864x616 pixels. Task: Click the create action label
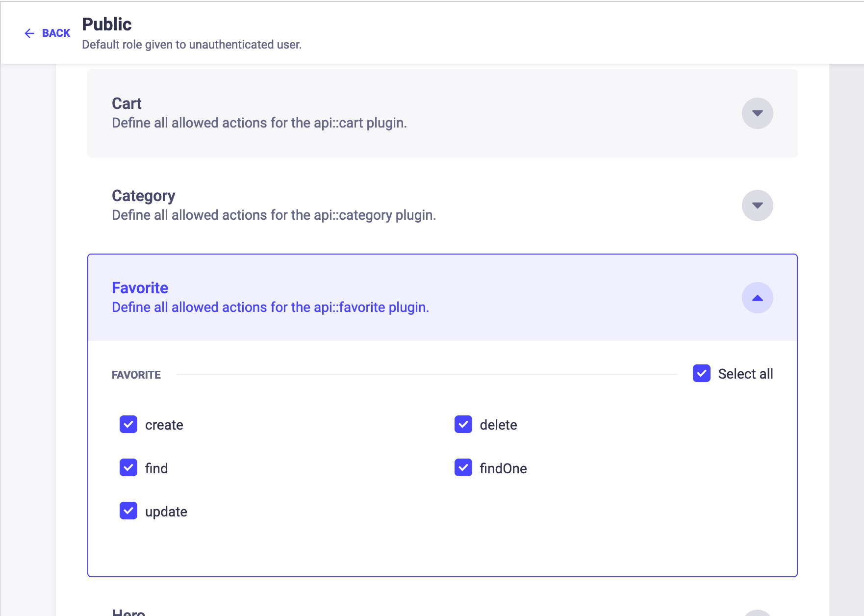click(164, 425)
